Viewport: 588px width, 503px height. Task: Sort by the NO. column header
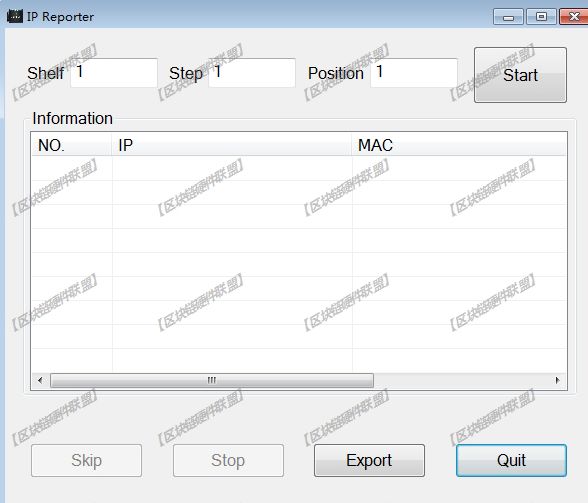pyautogui.click(x=72, y=145)
